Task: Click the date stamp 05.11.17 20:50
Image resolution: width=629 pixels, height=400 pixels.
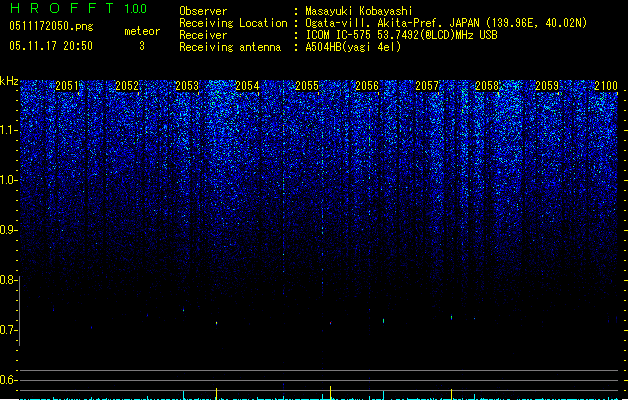Action: [x=51, y=46]
